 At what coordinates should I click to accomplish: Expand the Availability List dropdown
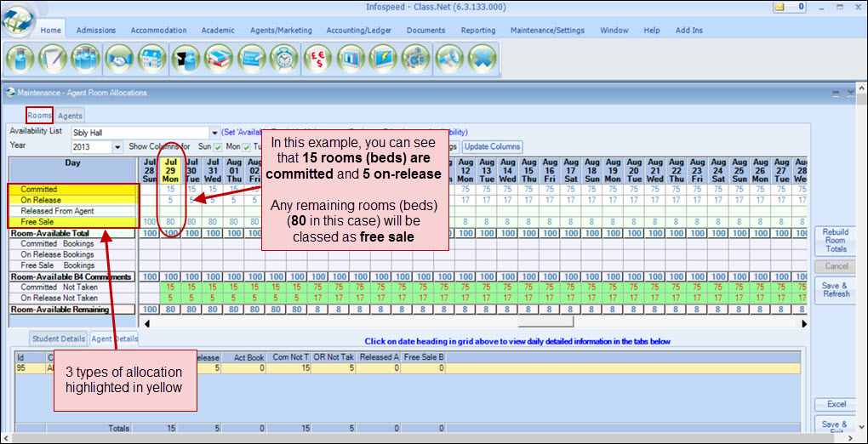pyautogui.click(x=214, y=133)
